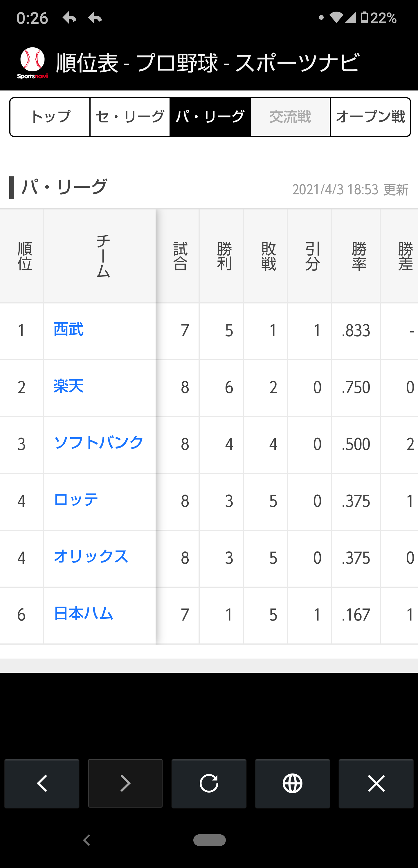The width and height of the screenshot is (418, 868).
Task: Open the ロッテ team link
Action: (76, 500)
